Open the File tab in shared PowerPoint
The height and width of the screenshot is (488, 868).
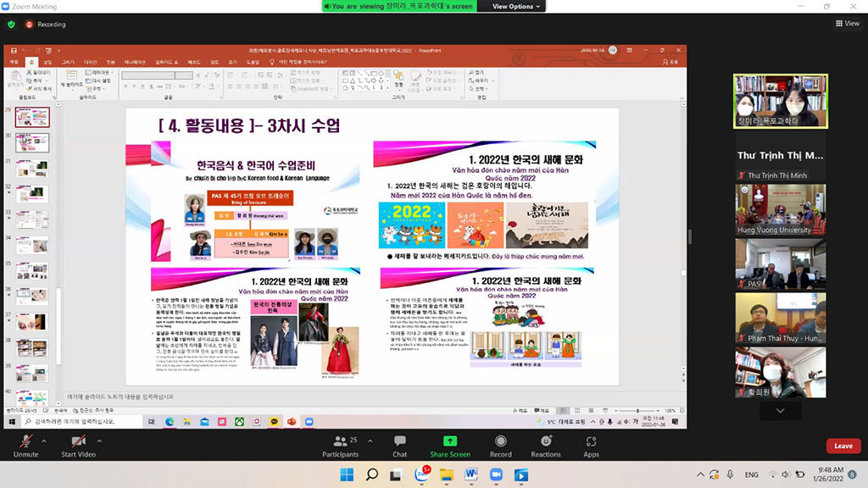[14, 62]
